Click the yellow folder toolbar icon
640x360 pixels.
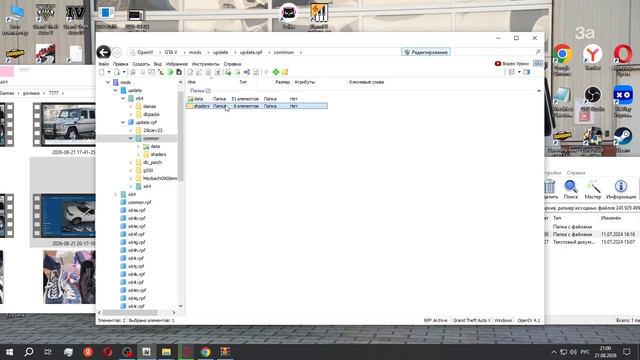pyautogui.click(x=285, y=72)
